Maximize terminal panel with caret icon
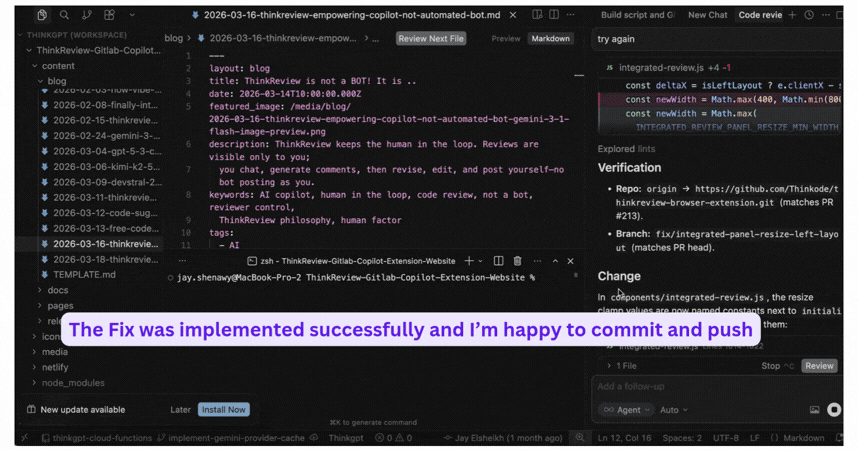Image resolution: width=858 pixels, height=451 pixels. point(555,261)
